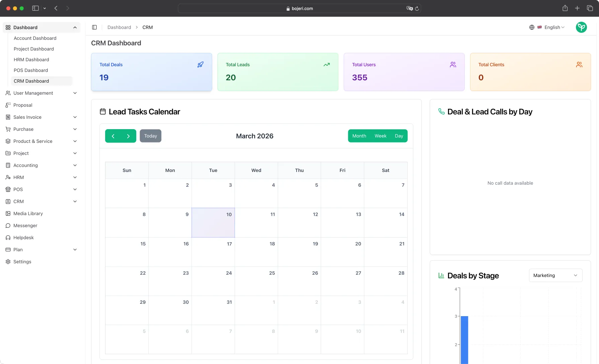Open the Marketing pipeline dropdown
The image size is (599, 364).
(555, 275)
